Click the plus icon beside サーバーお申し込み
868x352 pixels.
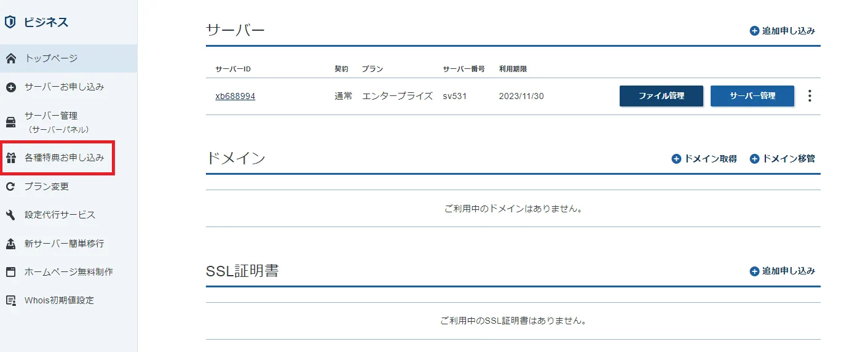point(10,87)
